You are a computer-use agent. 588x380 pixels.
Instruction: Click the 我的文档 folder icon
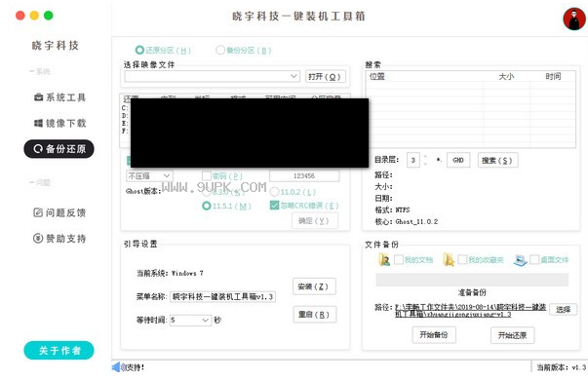click(x=384, y=259)
